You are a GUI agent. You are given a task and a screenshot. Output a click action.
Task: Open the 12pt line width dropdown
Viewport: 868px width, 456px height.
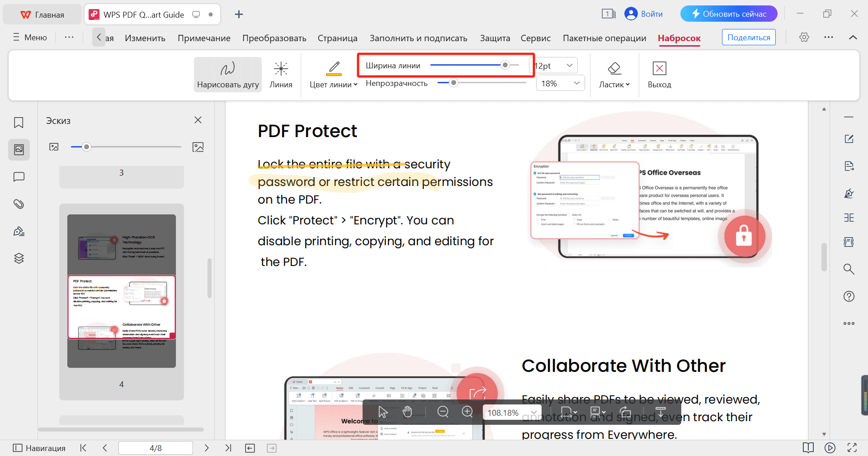569,65
